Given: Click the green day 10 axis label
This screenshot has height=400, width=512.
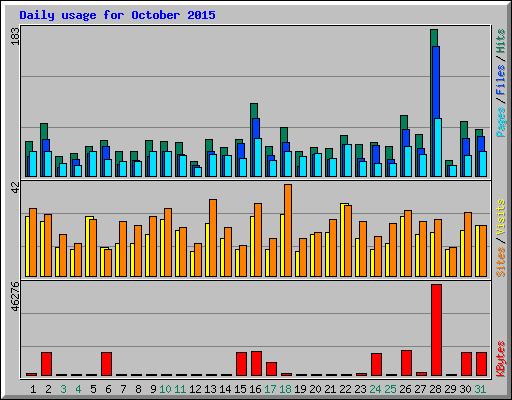Looking at the screenshot, I should click(x=165, y=389).
